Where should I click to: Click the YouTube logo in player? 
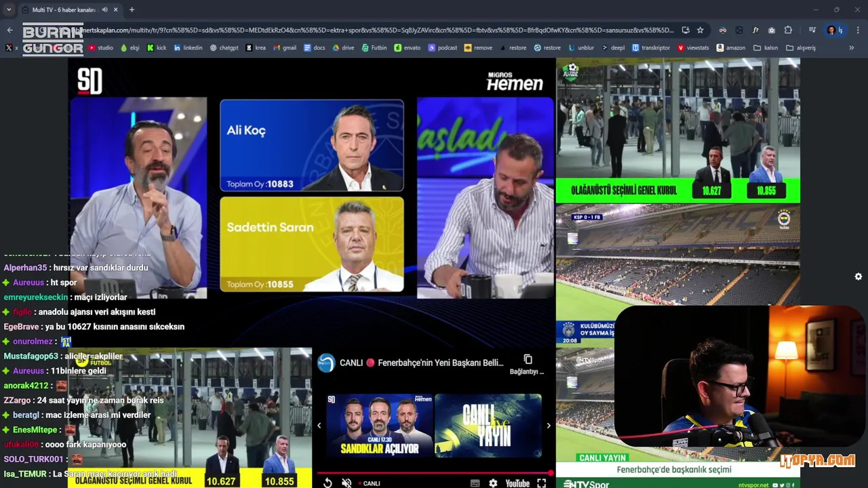click(x=517, y=483)
